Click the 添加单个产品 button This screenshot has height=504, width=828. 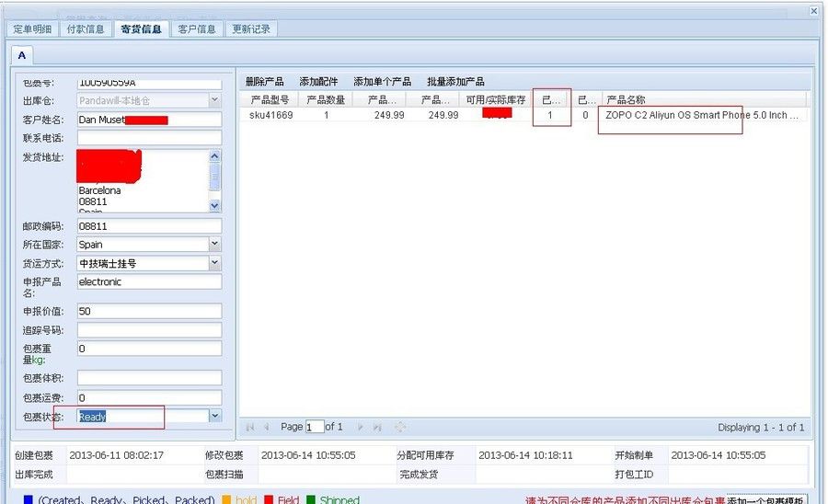[383, 82]
